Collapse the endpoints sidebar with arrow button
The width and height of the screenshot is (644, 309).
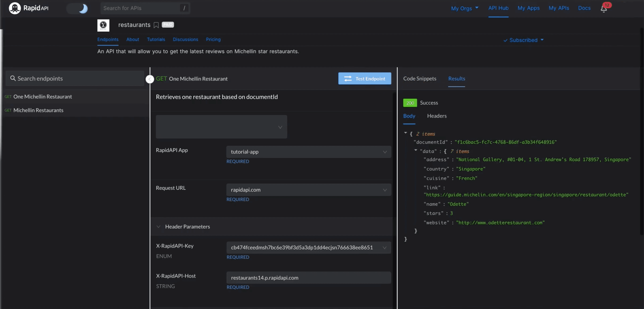[150, 79]
